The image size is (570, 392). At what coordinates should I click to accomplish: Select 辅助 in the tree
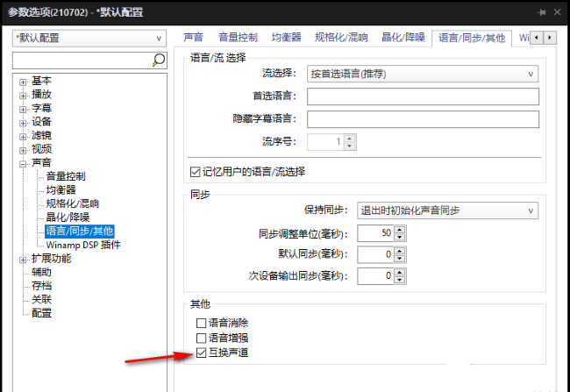(x=41, y=272)
